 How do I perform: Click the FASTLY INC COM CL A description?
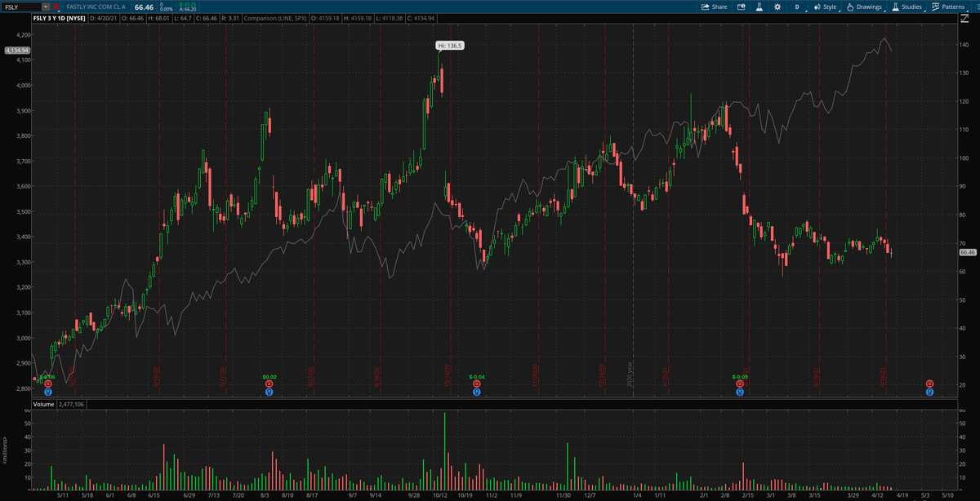96,7
